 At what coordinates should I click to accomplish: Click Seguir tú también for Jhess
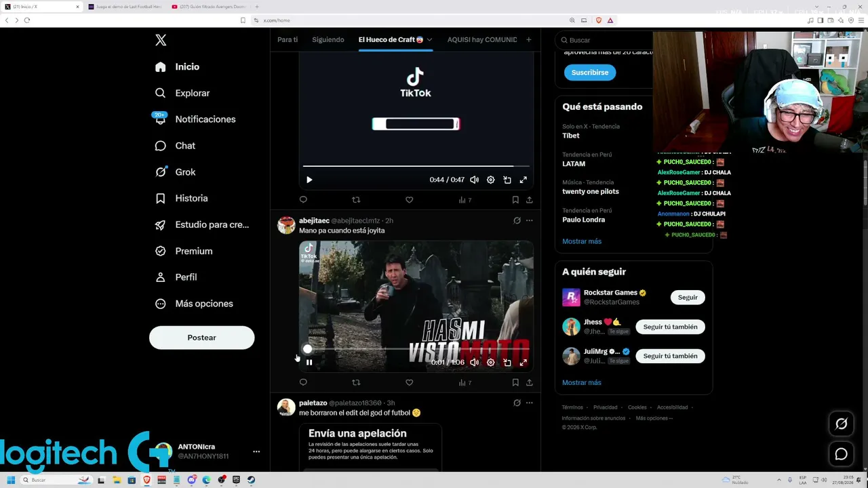coord(670,327)
